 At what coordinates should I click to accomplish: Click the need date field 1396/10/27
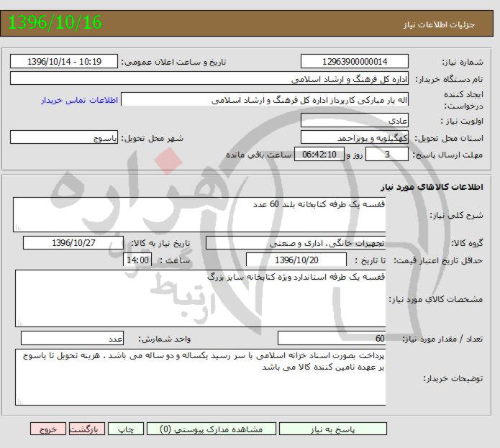(x=73, y=243)
